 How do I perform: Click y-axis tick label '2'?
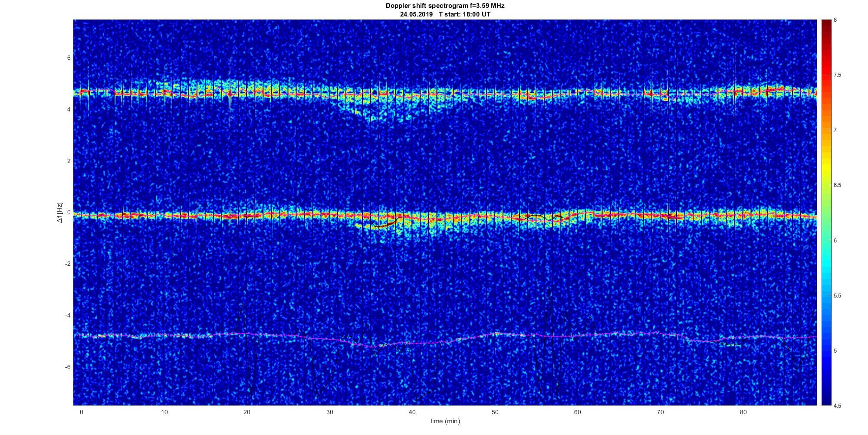pos(69,161)
